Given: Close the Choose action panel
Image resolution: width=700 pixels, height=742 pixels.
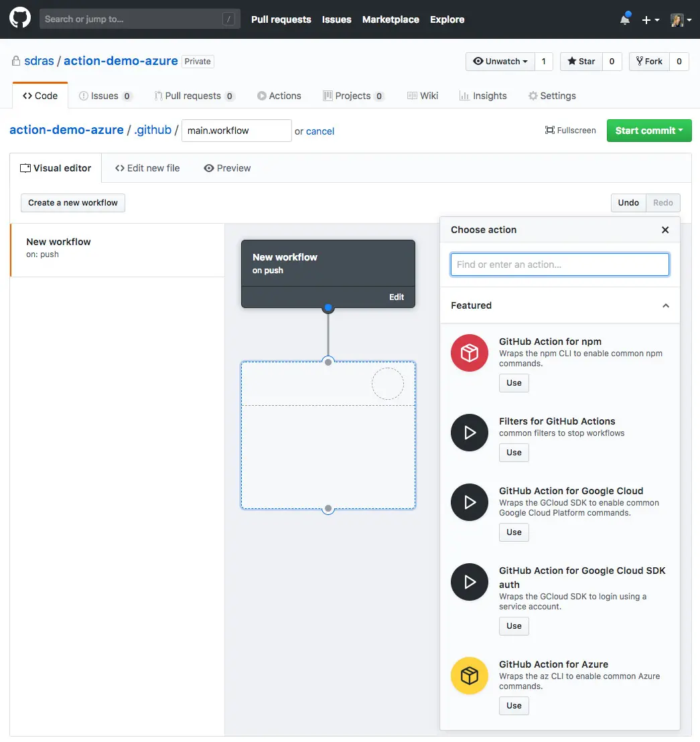Looking at the screenshot, I should 665,230.
